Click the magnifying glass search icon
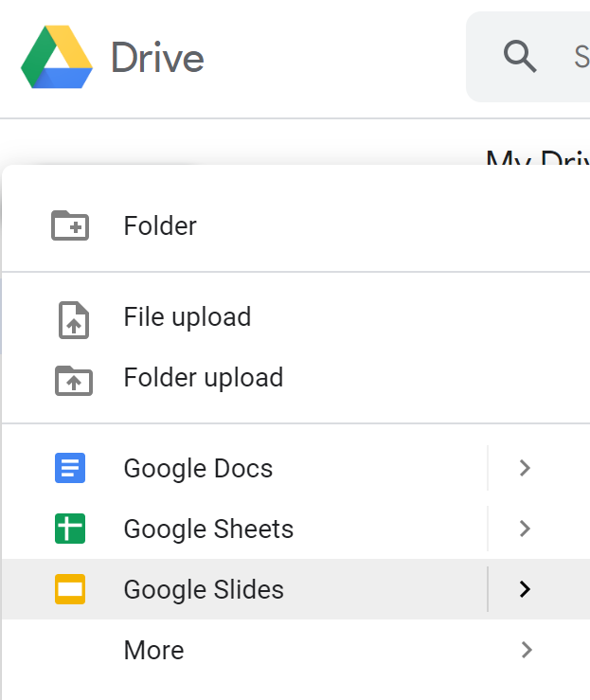The width and height of the screenshot is (590, 700). coord(520,57)
